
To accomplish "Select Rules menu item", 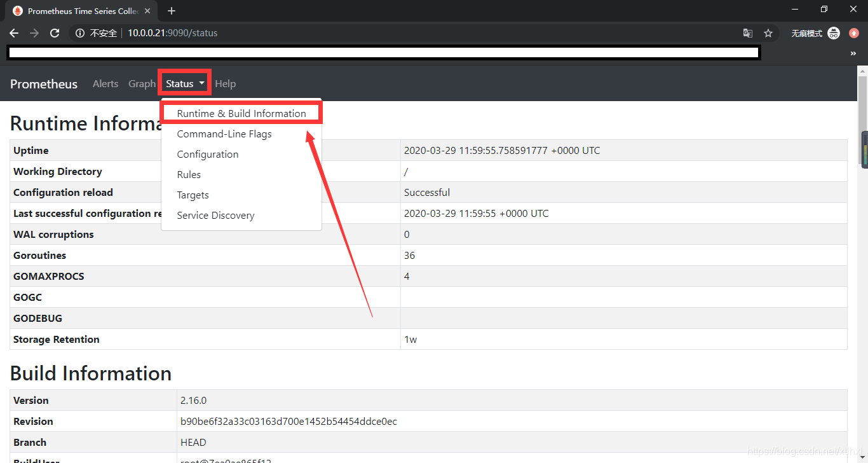I will [241, 174].
